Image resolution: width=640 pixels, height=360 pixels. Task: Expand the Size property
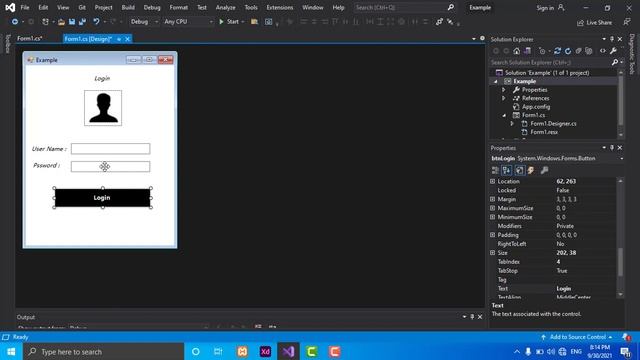pos(493,253)
